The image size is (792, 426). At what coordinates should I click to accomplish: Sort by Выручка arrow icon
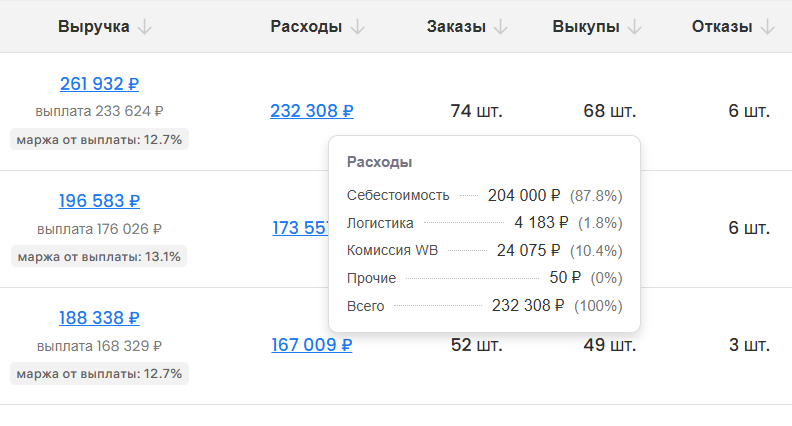tap(144, 27)
